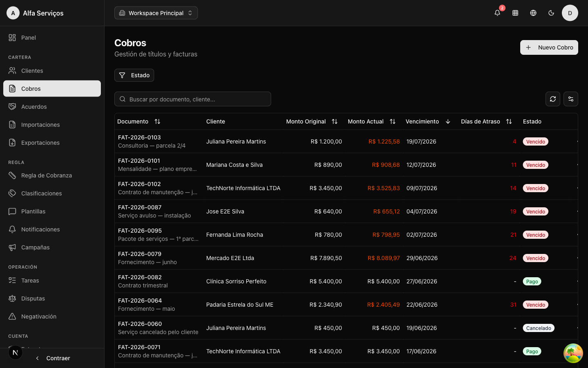Click client Jose E2E Silva
588x368 pixels.
[x=225, y=211]
